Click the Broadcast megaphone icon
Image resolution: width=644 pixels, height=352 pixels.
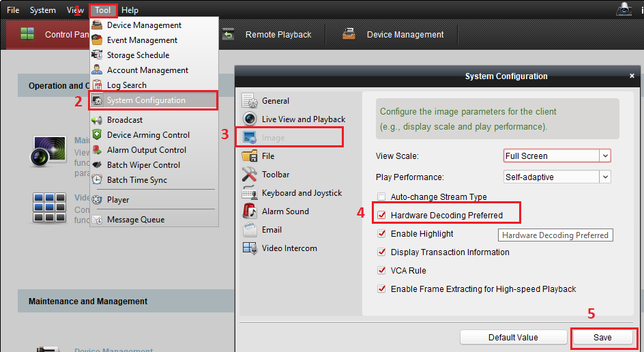click(x=97, y=120)
